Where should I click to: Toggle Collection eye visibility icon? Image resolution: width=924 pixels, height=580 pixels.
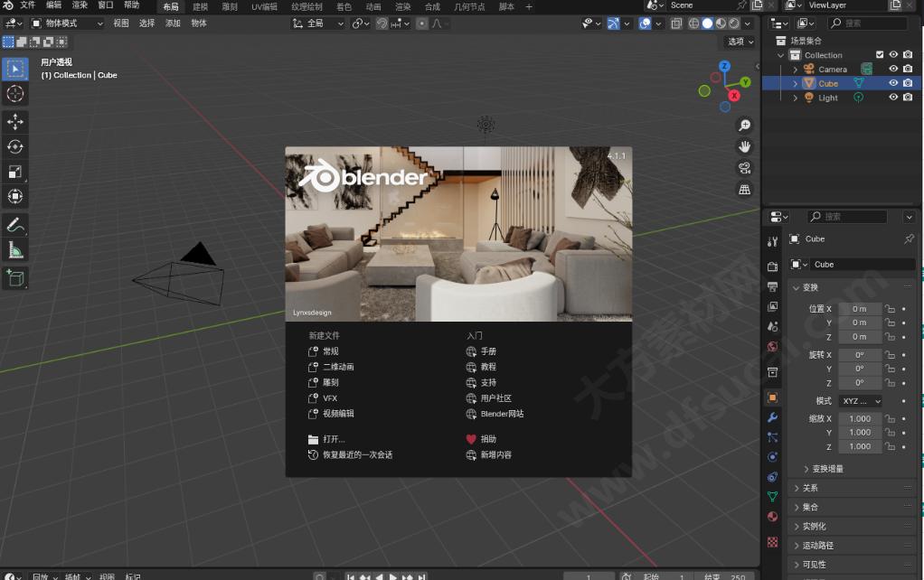[x=893, y=55]
